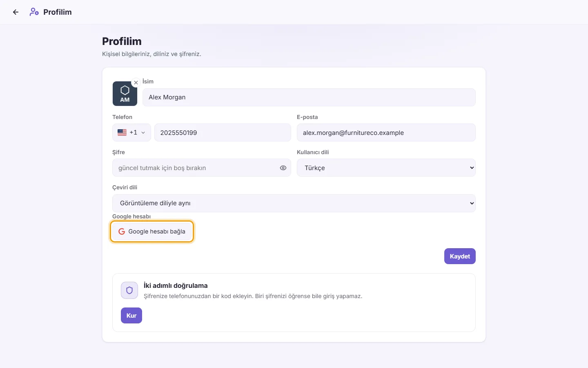Image resolution: width=588 pixels, height=368 pixels.
Task: Click the Kaydet button
Action: pos(460,256)
